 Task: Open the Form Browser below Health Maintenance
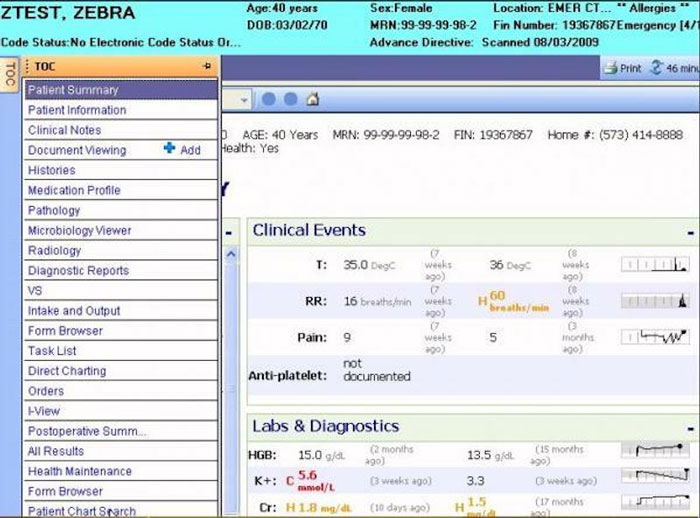121,492
